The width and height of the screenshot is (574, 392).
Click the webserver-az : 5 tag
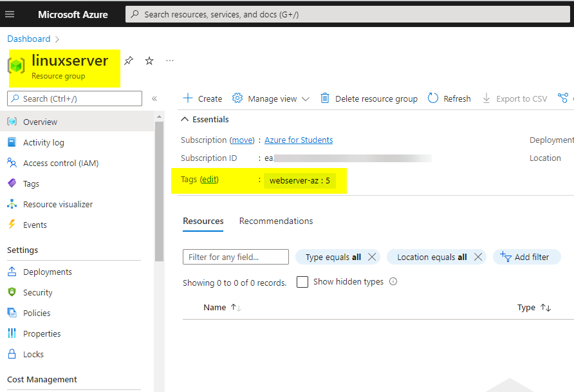(300, 180)
